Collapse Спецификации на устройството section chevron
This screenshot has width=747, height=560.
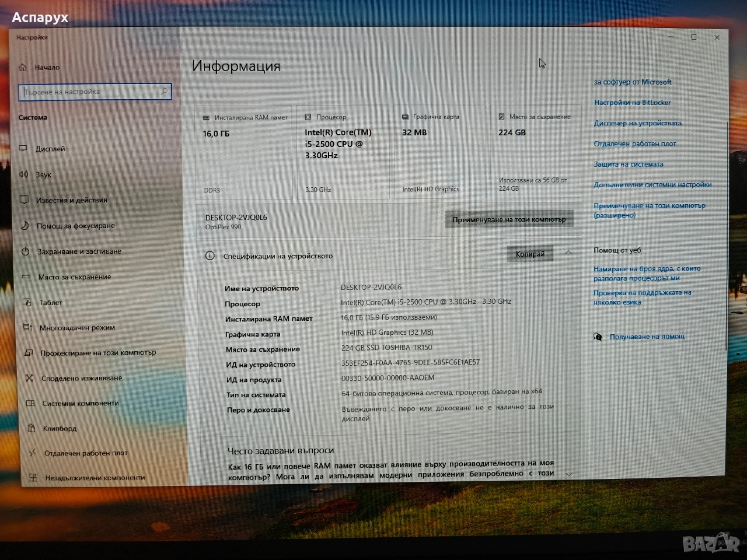pyautogui.click(x=568, y=253)
